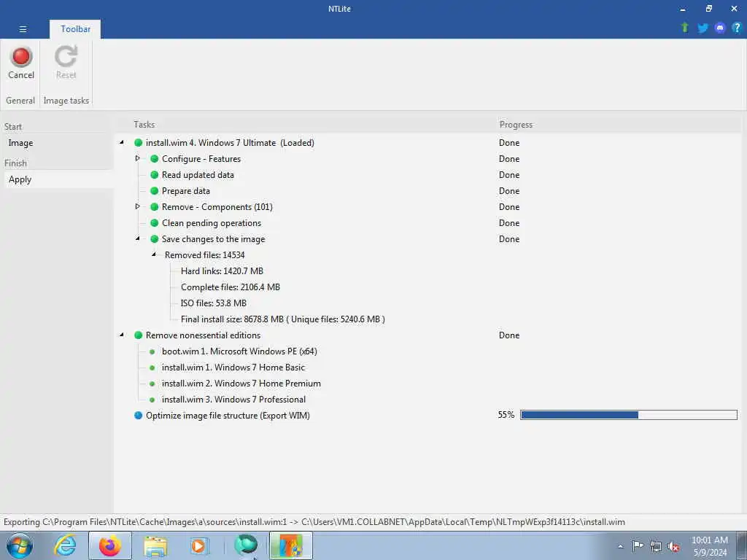Viewport: 747px width, 560px height.
Task: Collapse the Remove nonessential editions task
Action: [122, 335]
